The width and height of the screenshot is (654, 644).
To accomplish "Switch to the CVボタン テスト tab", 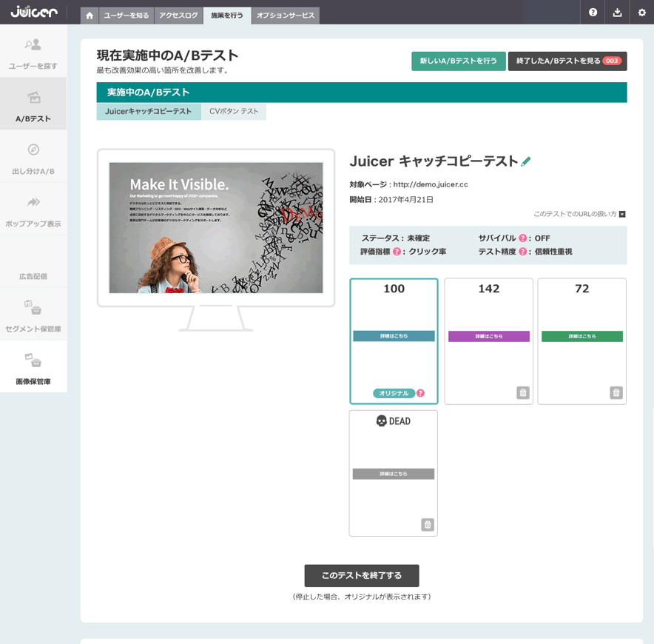I will pos(234,112).
